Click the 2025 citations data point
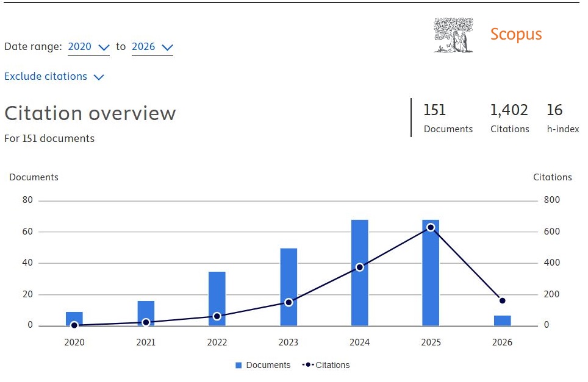The width and height of the screenshot is (588, 382). coord(431,227)
